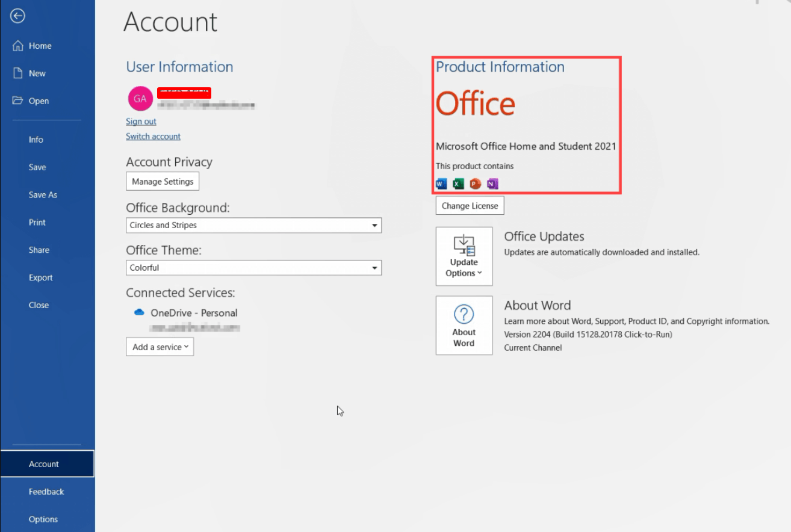Open the About Word dialog
This screenshot has height=532, width=791.
pyautogui.click(x=464, y=325)
